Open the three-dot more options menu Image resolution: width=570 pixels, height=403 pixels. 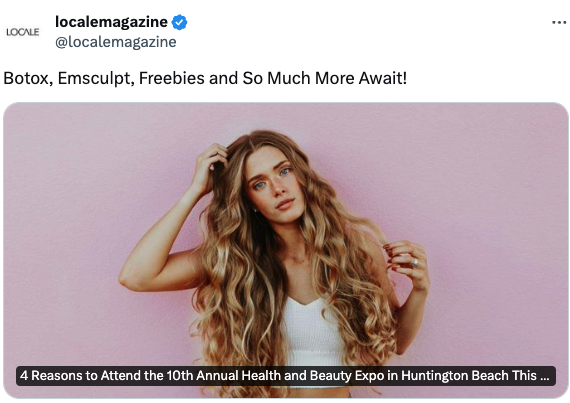click(559, 23)
